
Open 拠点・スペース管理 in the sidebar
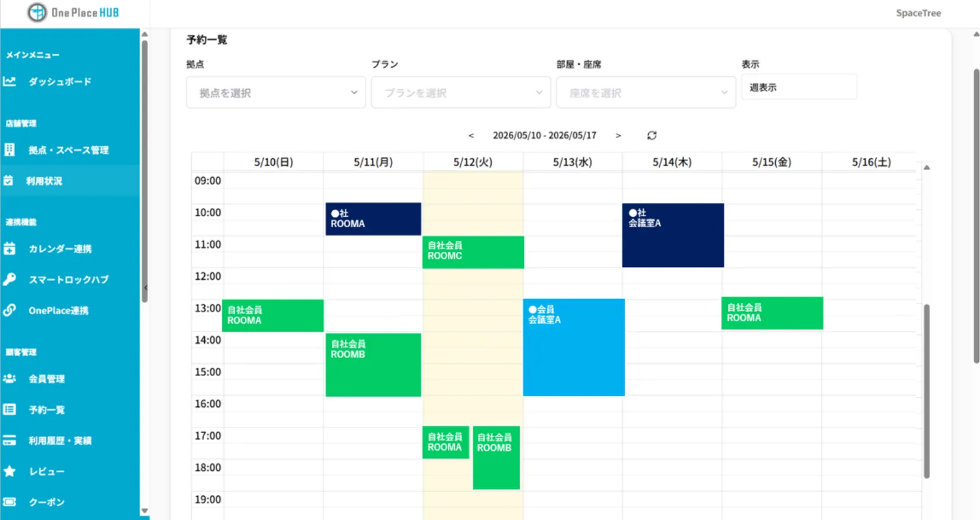(x=70, y=150)
